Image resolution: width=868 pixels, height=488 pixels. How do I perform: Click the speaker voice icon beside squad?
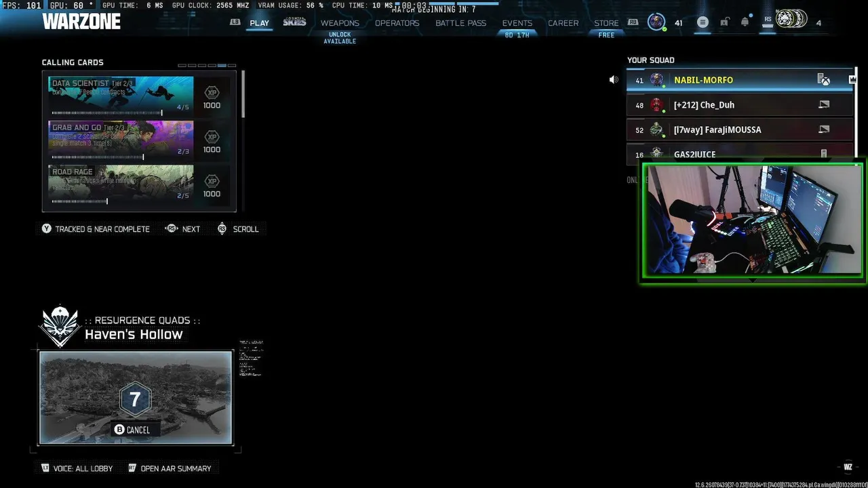click(614, 80)
